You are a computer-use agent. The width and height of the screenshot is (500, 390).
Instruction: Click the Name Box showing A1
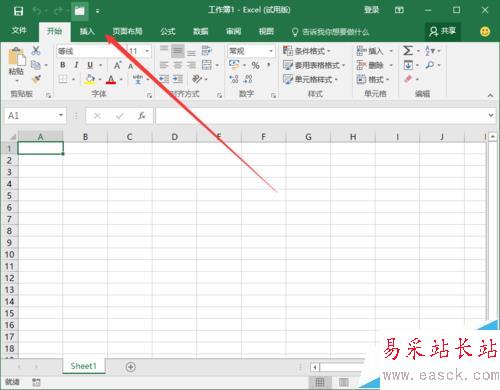(35, 116)
